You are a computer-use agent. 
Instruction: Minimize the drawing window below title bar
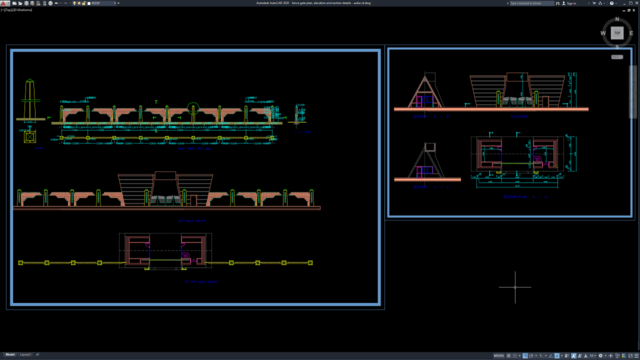point(624,10)
